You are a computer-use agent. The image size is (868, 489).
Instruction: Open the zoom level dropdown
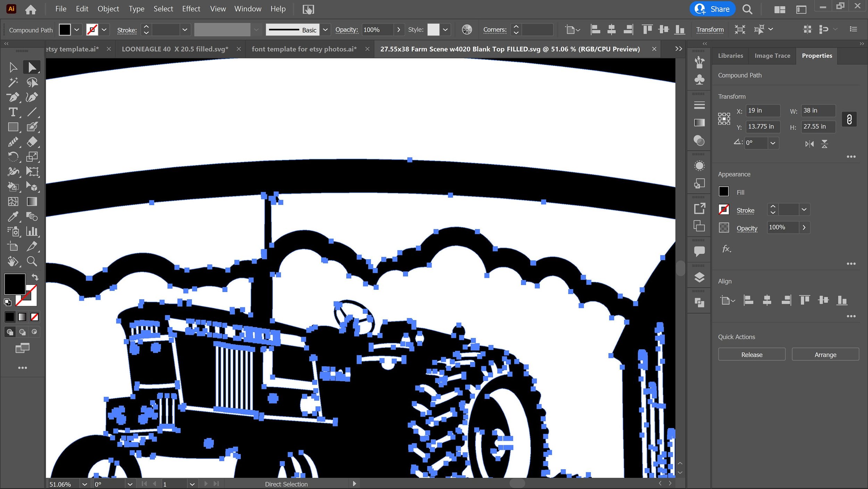point(84,484)
